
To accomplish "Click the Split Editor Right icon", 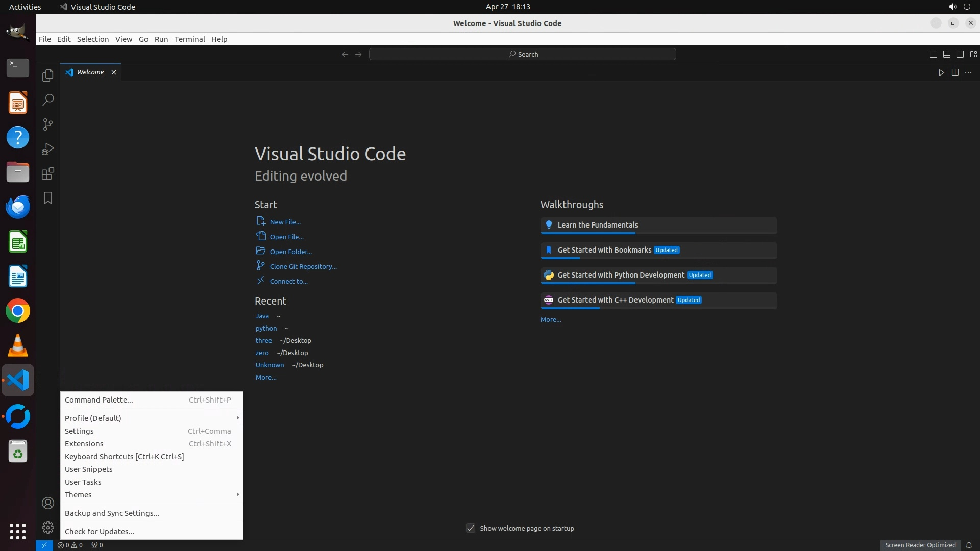I will tap(955, 72).
